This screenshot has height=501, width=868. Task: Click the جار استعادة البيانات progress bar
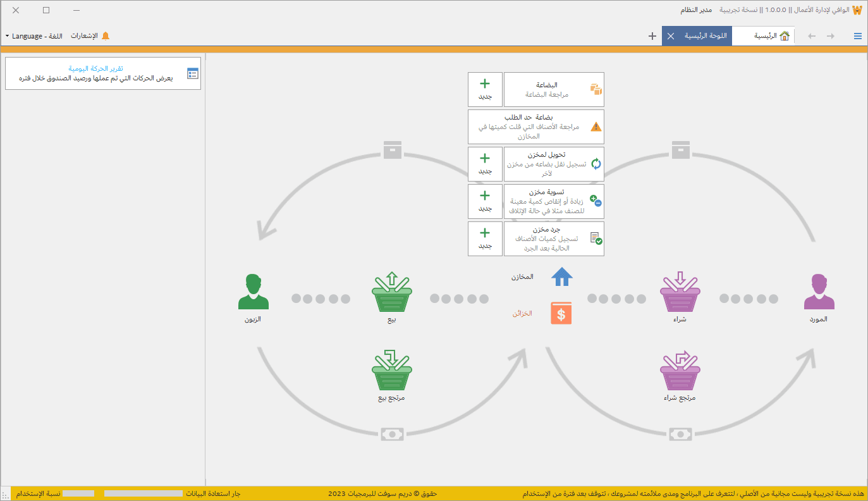pyautogui.click(x=144, y=493)
